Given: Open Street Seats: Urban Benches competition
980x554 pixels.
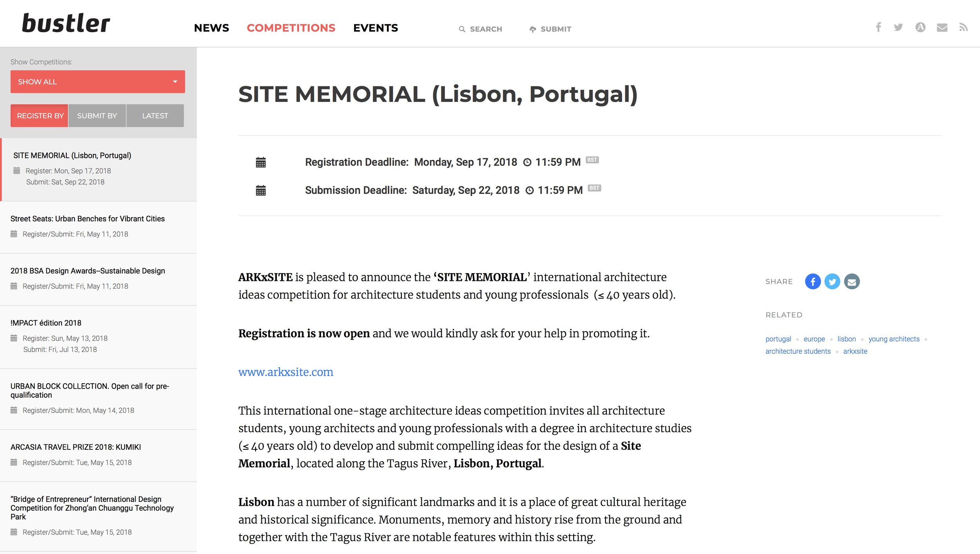Looking at the screenshot, I should tap(87, 219).
